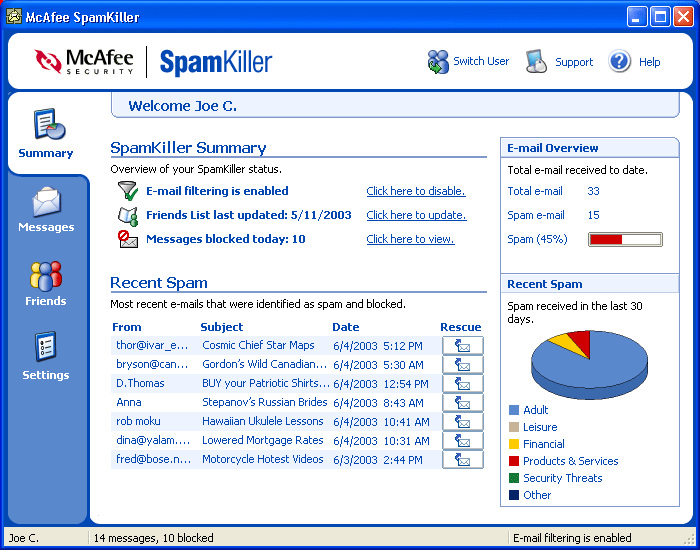Click here to update Friends List
Image resolution: width=700 pixels, height=550 pixels.
[x=416, y=215]
